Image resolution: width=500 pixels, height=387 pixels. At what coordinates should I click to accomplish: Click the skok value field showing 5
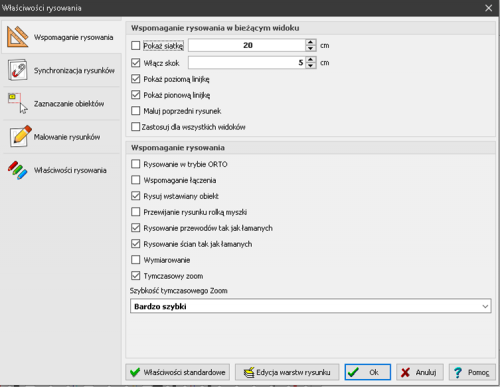click(247, 63)
